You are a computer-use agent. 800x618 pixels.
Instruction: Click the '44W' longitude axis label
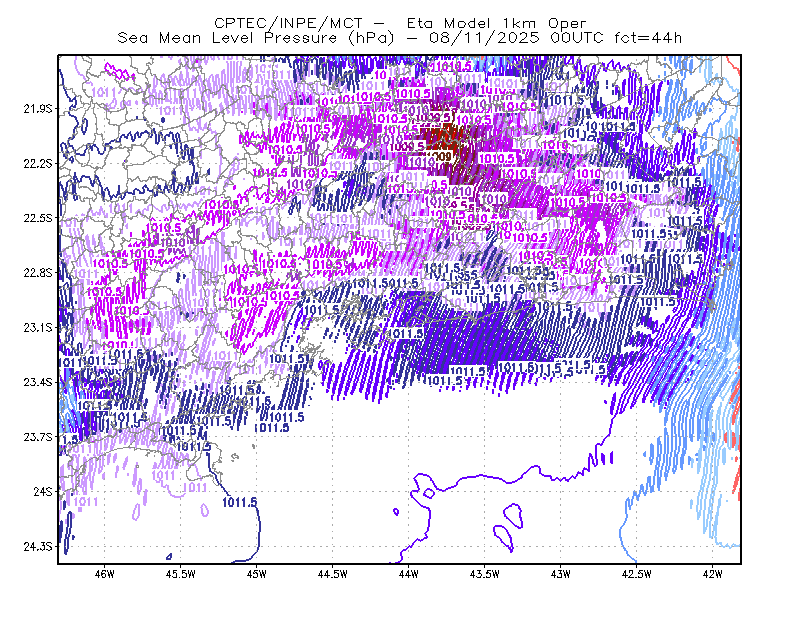[x=409, y=574]
